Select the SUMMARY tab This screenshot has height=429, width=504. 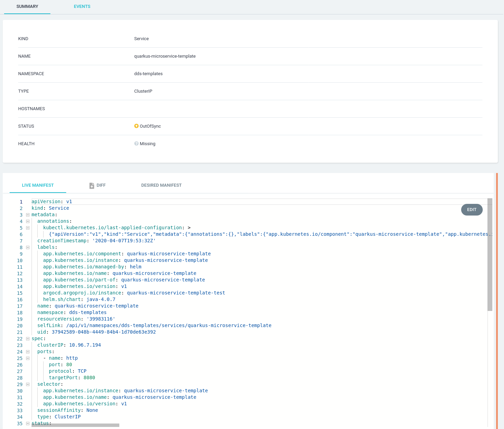(27, 7)
